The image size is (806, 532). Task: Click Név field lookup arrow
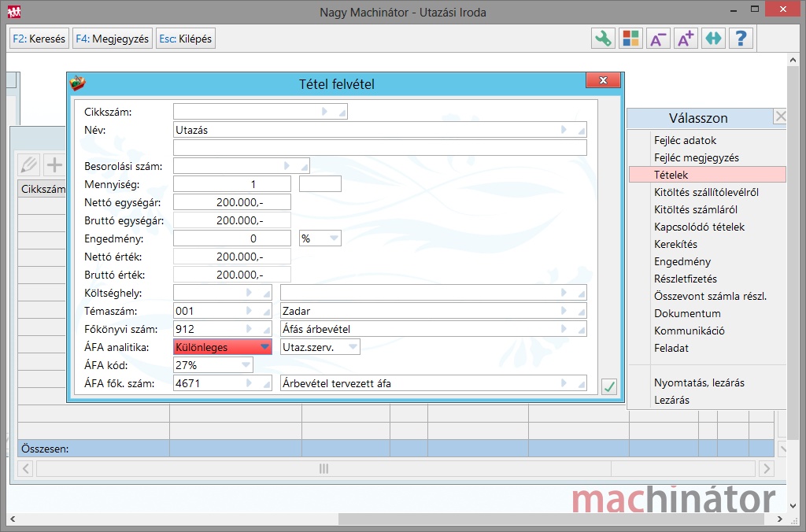(564, 130)
